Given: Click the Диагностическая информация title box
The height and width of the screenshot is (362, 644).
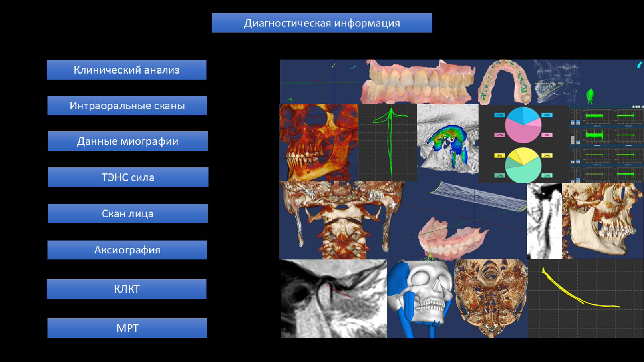Looking at the screenshot, I should (322, 23).
